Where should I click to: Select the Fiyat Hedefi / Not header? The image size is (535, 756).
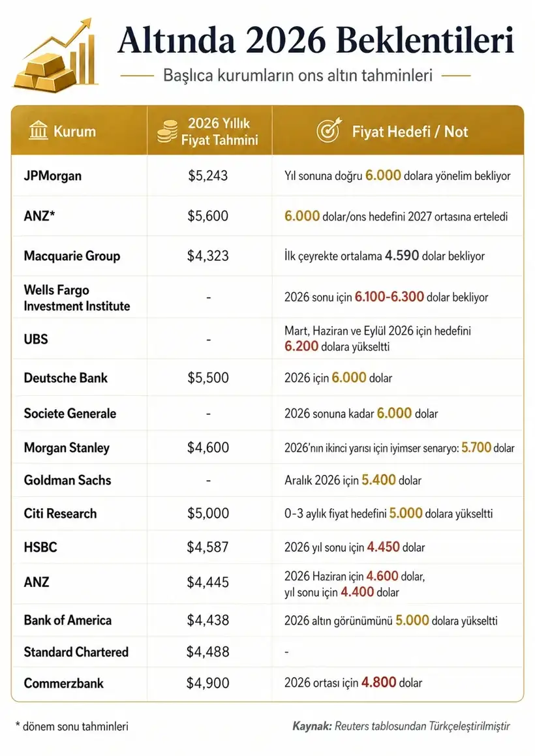point(410,132)
